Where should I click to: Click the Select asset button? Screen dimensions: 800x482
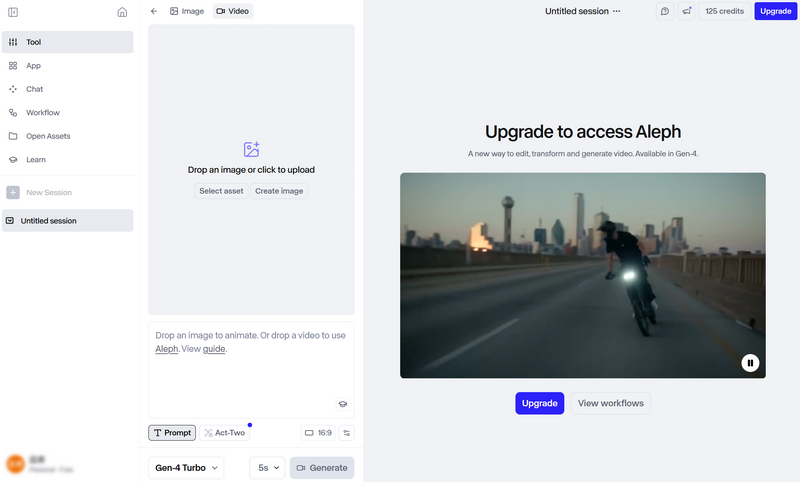[x=221, y=191]
